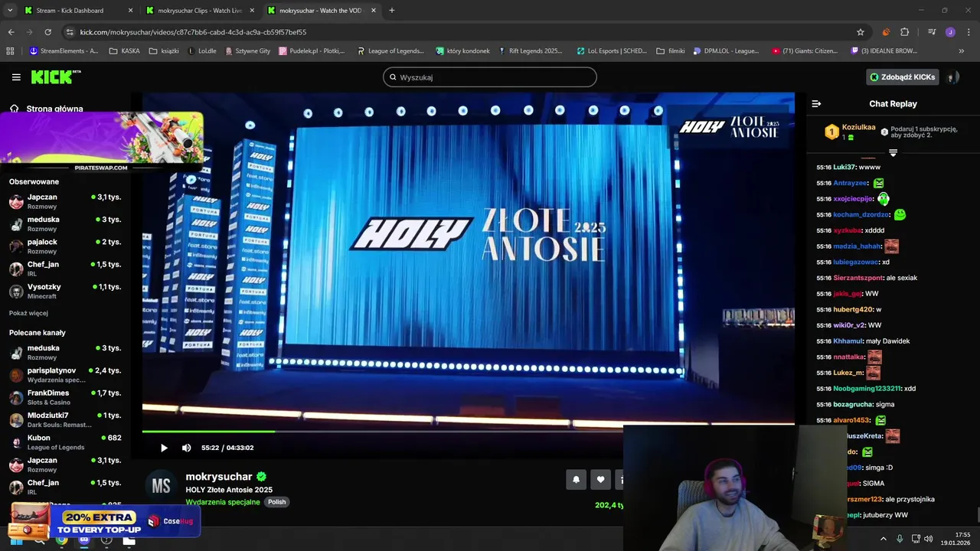
Task: Reload the page
Action: (47, 32)
